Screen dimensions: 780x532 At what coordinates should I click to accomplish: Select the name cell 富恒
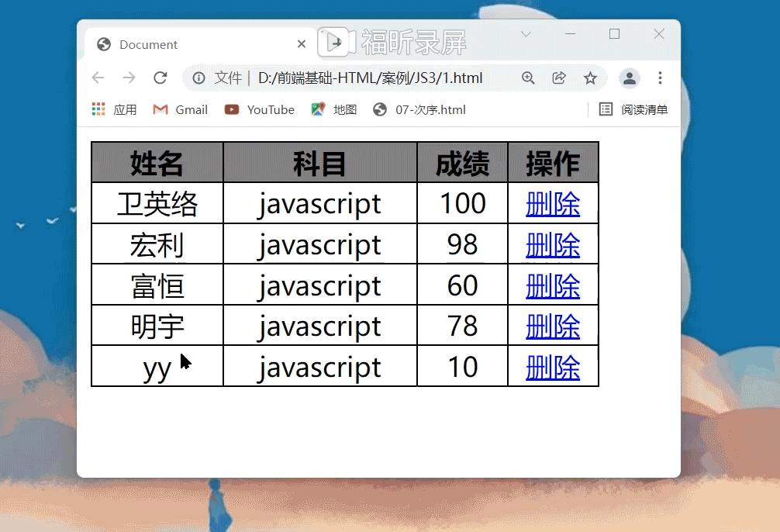157,285
